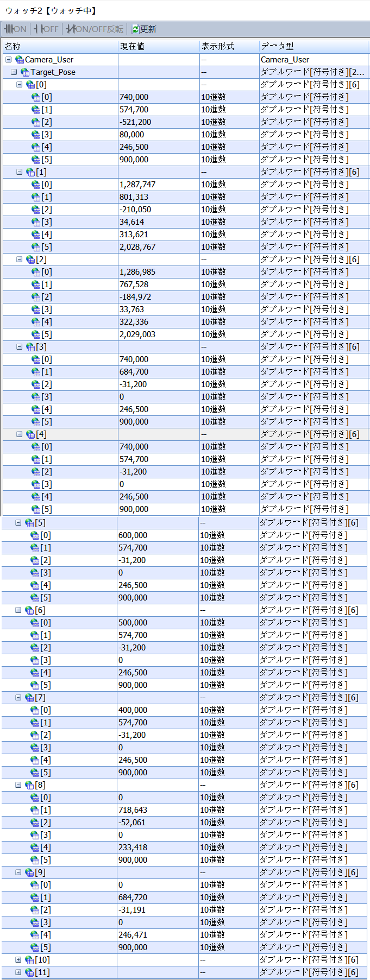Select the value cell 500,000

coord(158,623)
